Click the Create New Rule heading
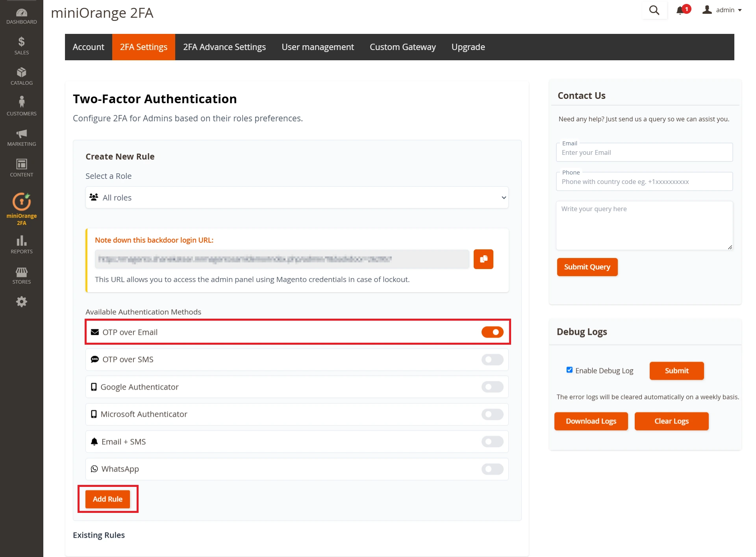756x557 pixels. click(x=120, y=156)
